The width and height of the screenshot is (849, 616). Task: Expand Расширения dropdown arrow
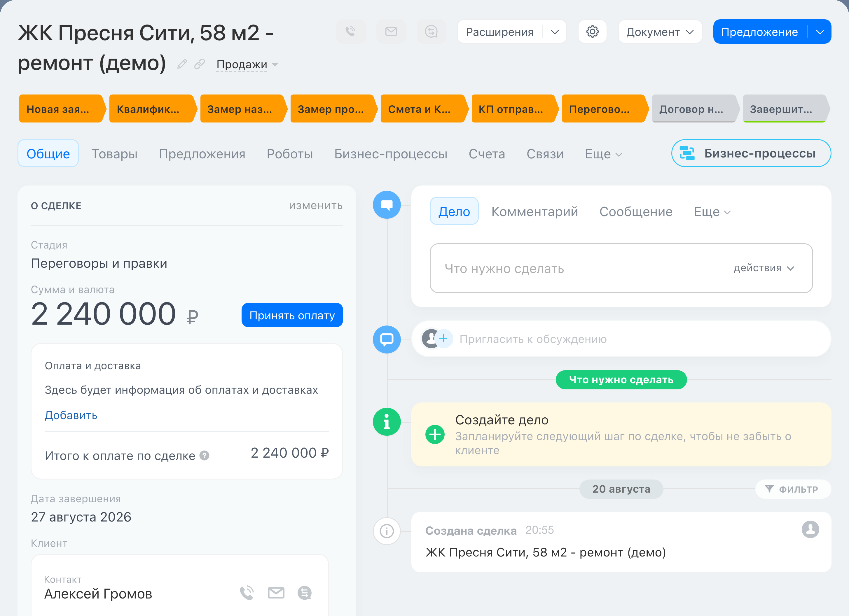[x=555, y=32]
